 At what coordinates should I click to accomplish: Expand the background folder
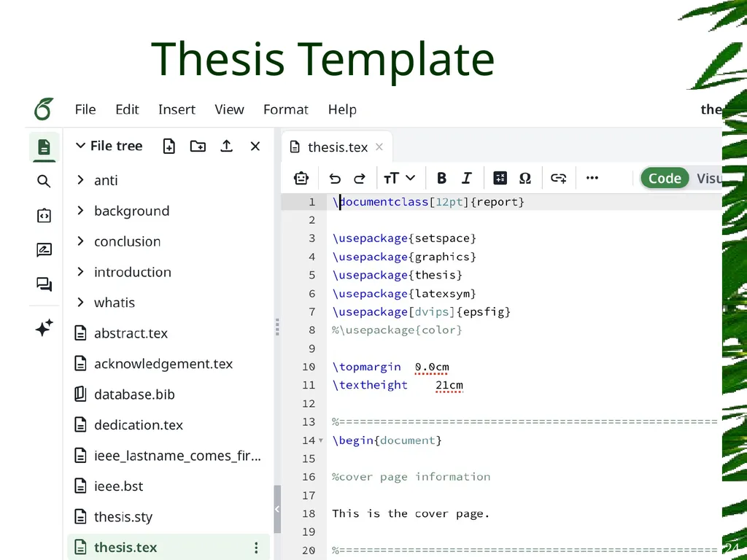80,211
